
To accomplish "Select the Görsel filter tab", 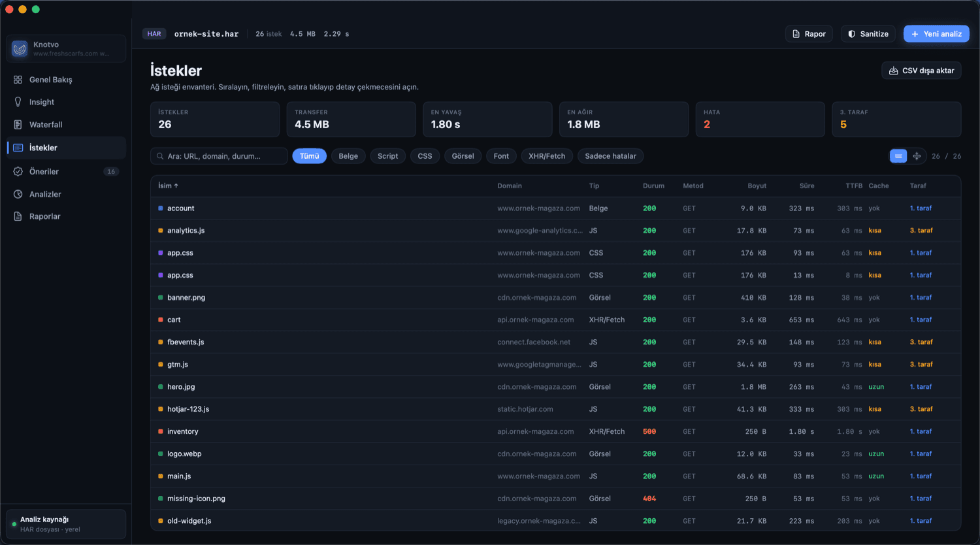I will [463, 156].
